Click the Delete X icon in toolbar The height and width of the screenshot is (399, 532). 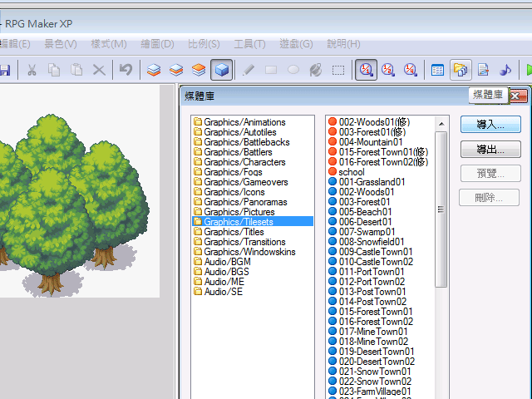(x=99, y=70)
